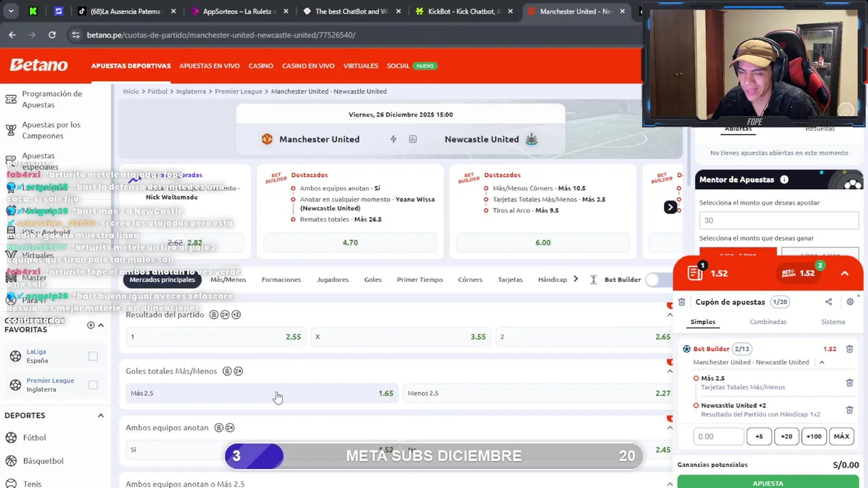868x488 pixels.
Task: Click Fútbol sport icon in sidebar
Action: (x=12, y=438)
